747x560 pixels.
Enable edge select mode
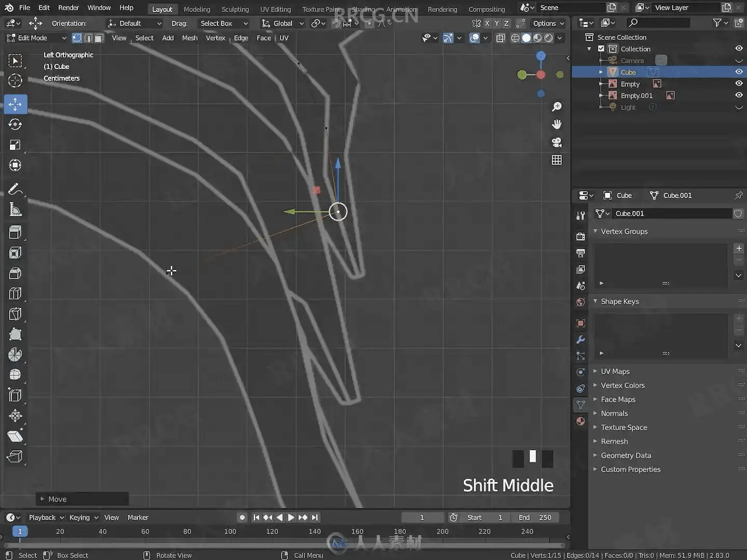pos(88,38)
